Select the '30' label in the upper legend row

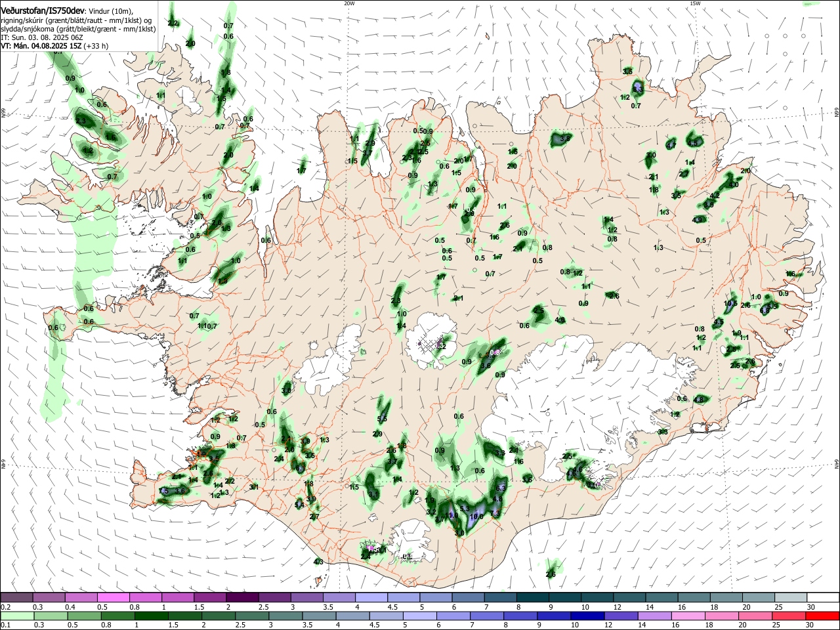click(x=810, y=607)
